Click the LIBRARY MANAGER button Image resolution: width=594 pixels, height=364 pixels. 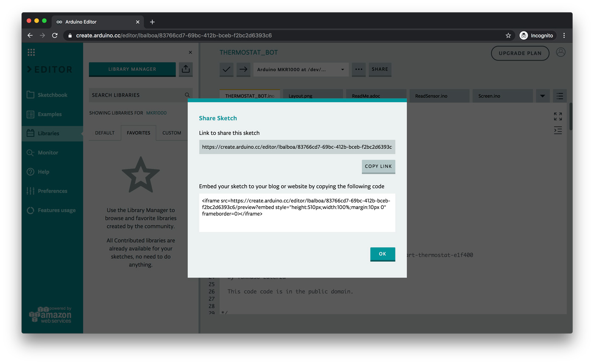(132, 69)
